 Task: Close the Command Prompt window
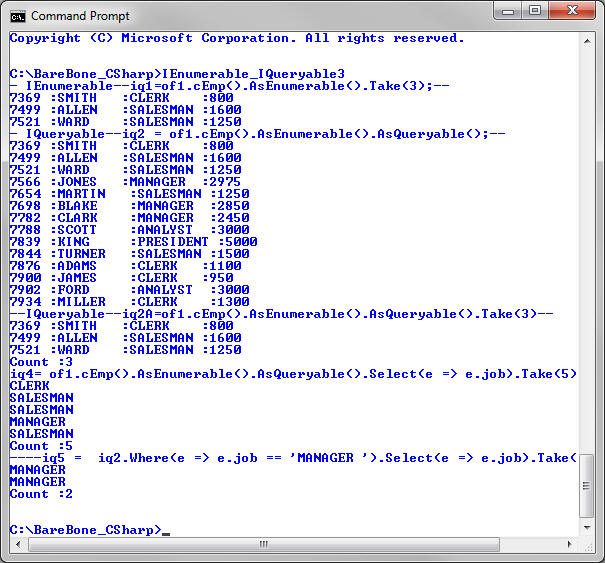pyautogui.click(x=573, y=13)
